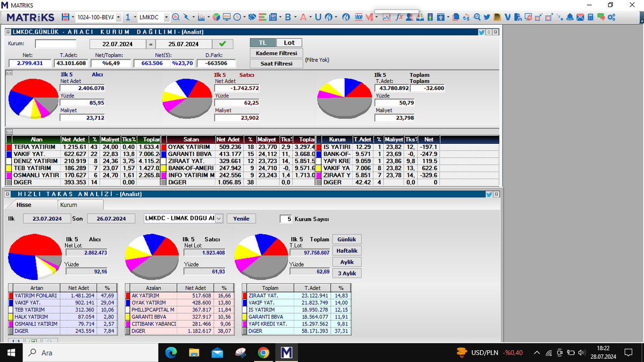Open the blue clock icon
Viewport: 644px width, 362px height.
237,17
